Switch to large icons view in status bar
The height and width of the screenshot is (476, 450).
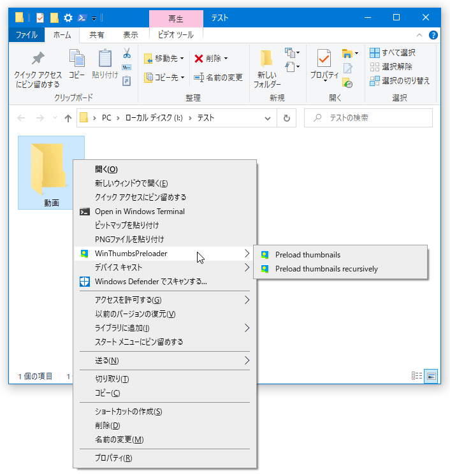tap(431, 376)
